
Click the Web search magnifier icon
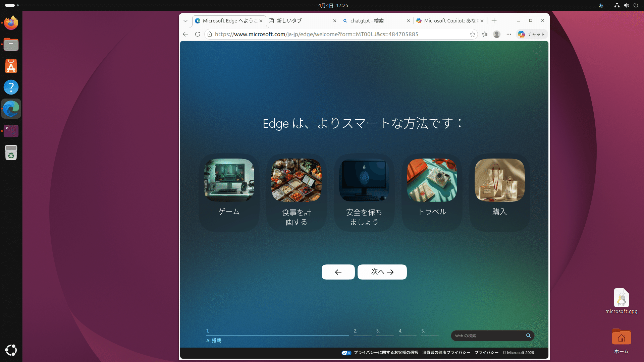[x=528, y=336]
